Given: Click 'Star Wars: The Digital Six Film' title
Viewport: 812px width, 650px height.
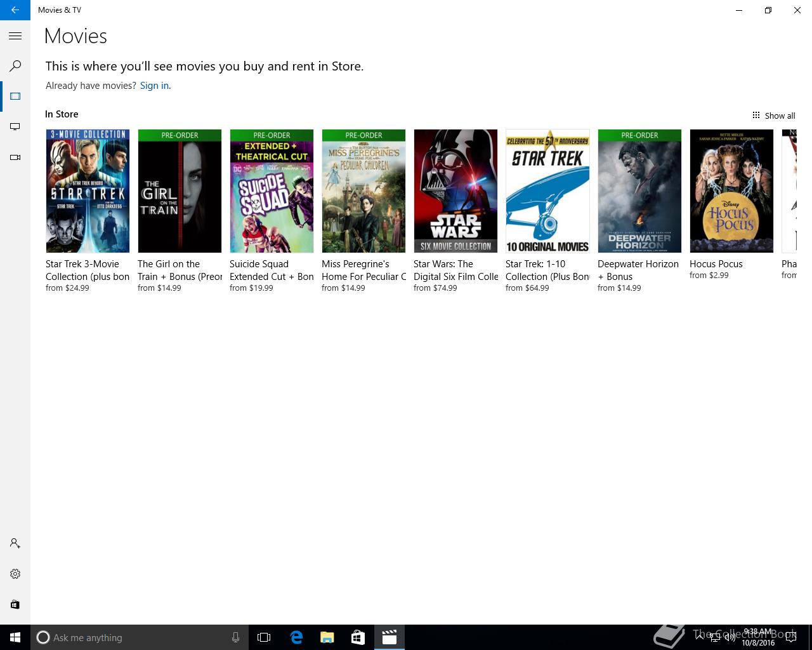Looking at the screenshot, I should 455,270.
